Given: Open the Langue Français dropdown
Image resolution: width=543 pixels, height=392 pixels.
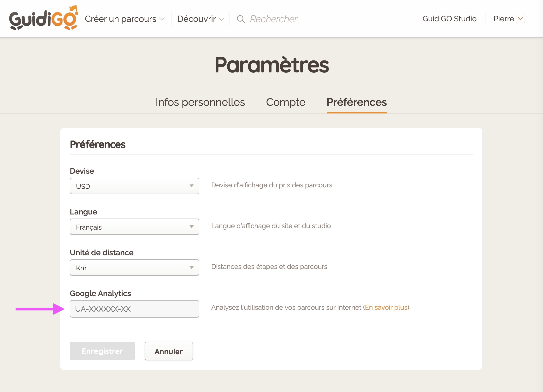Looking at the screenshot, I should pos(134,227).
